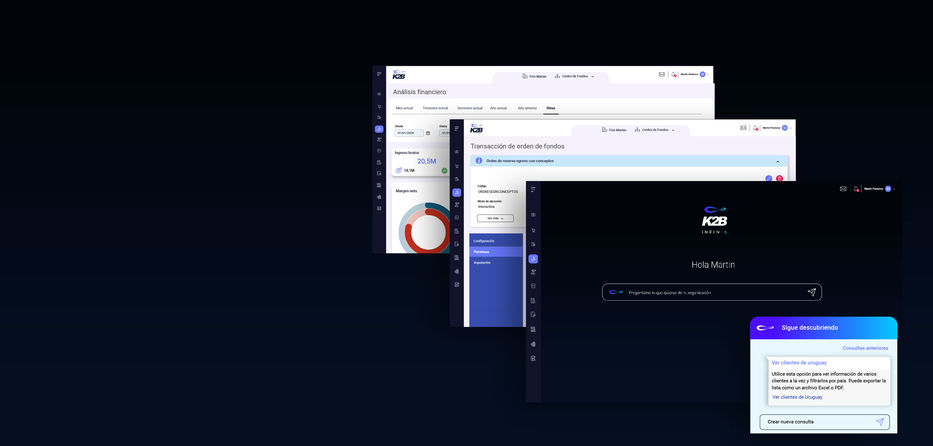The width and height of the screenshot is (933, 446).
Task: Switch to the 'Trimestre actual' tab
Action: pos(435,107)
